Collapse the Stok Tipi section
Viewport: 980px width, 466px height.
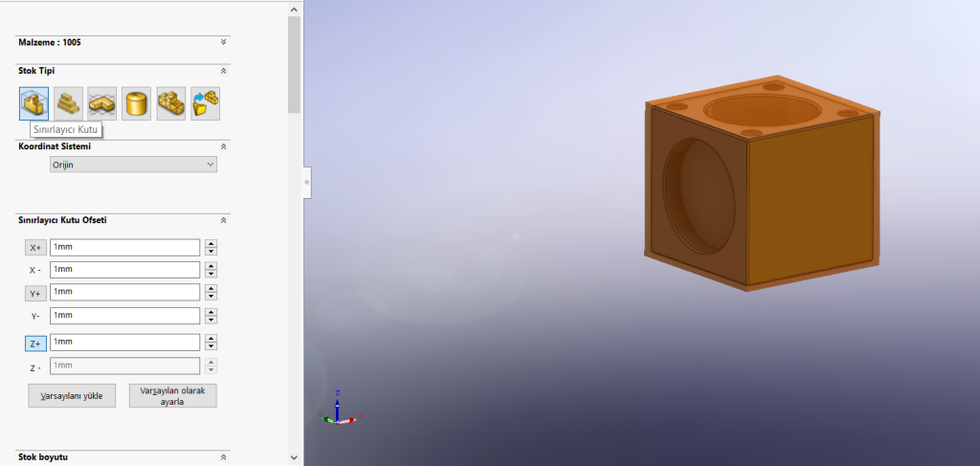coord(223,71)
